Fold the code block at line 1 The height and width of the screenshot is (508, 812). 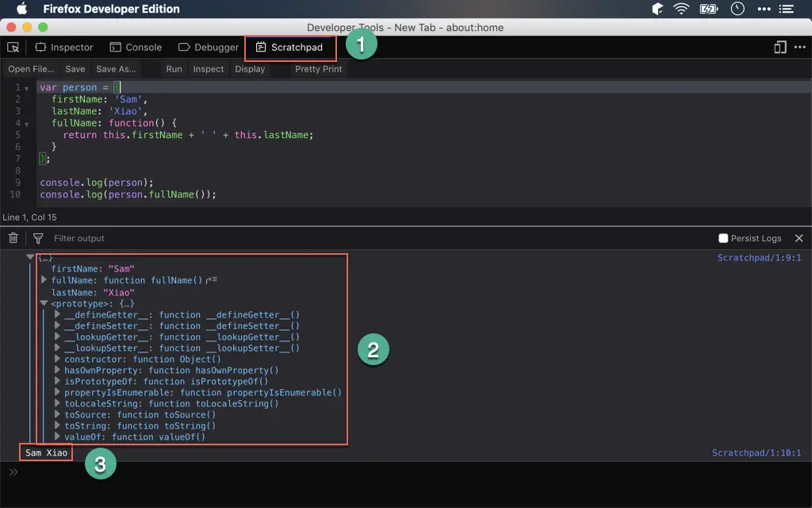[x=27, y=88]
